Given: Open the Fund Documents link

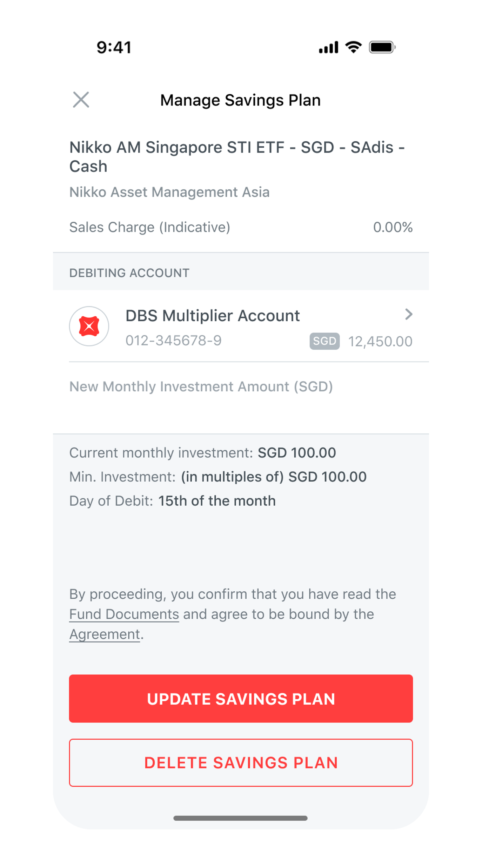Looking at the screenshot, I should [124, 614].
